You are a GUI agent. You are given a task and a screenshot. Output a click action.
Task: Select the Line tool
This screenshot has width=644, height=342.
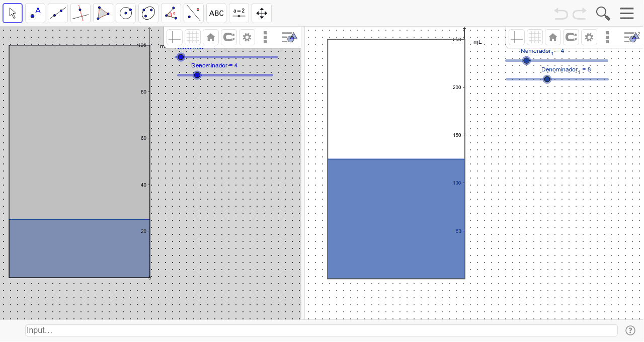coord(58,13)
